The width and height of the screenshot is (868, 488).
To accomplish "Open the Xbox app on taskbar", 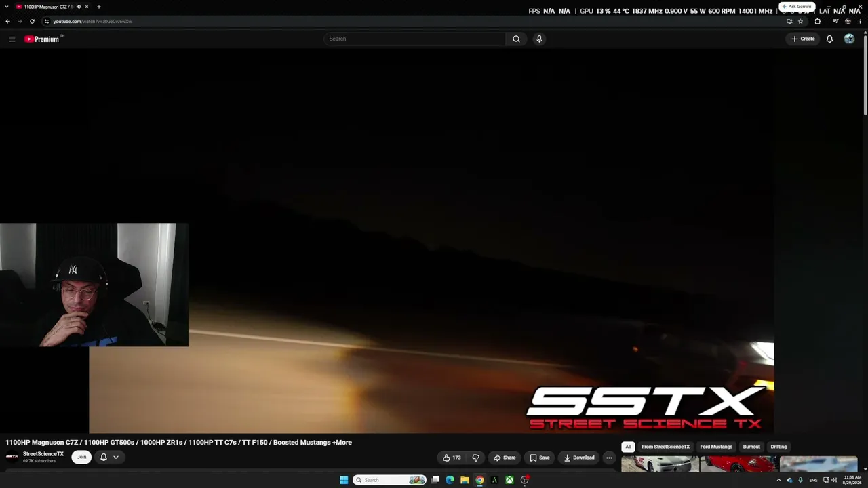I will pyautogui.click(x=509, y=480).
